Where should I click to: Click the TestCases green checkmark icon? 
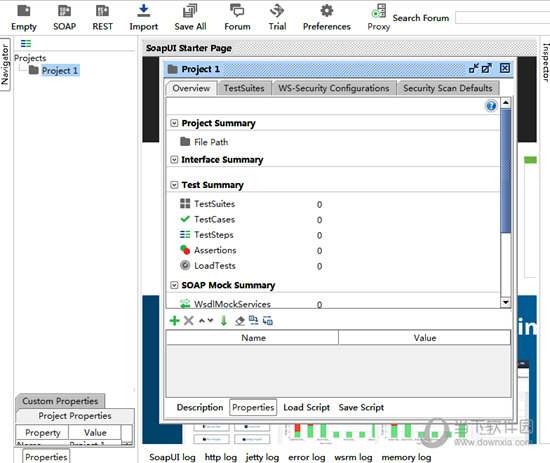pos(185,219)
